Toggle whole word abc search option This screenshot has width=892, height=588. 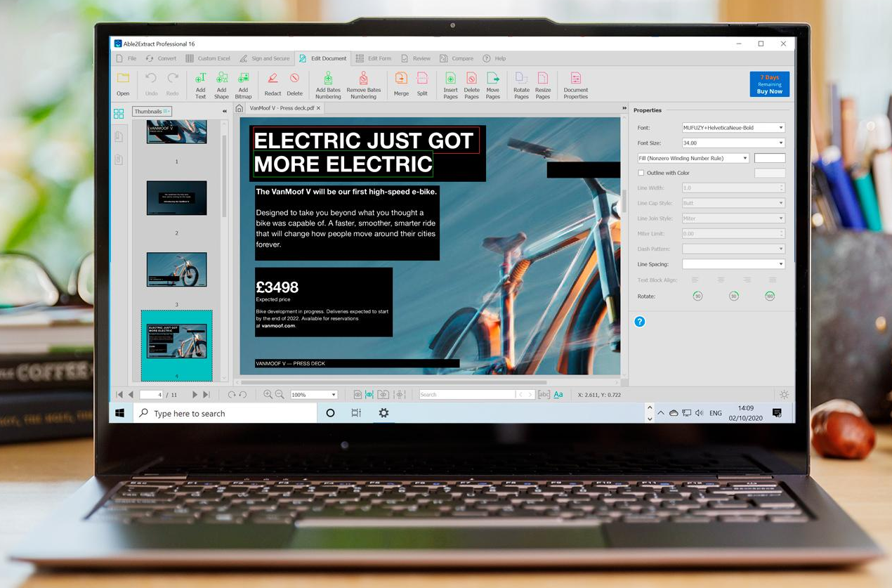(x=544, y=395)
